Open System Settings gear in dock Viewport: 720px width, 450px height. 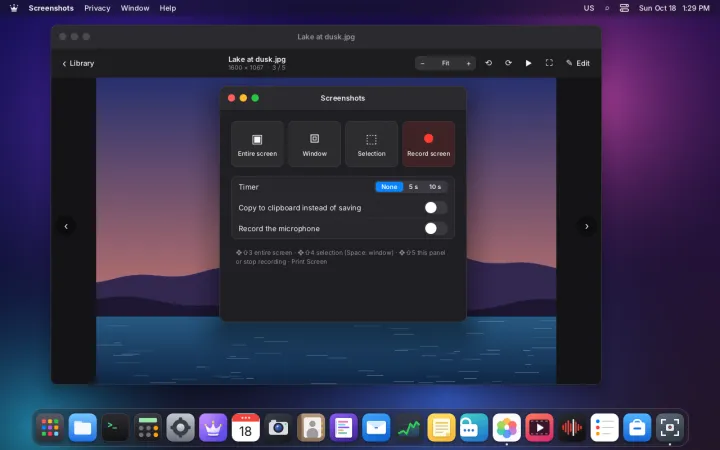(x=180, y=428)
